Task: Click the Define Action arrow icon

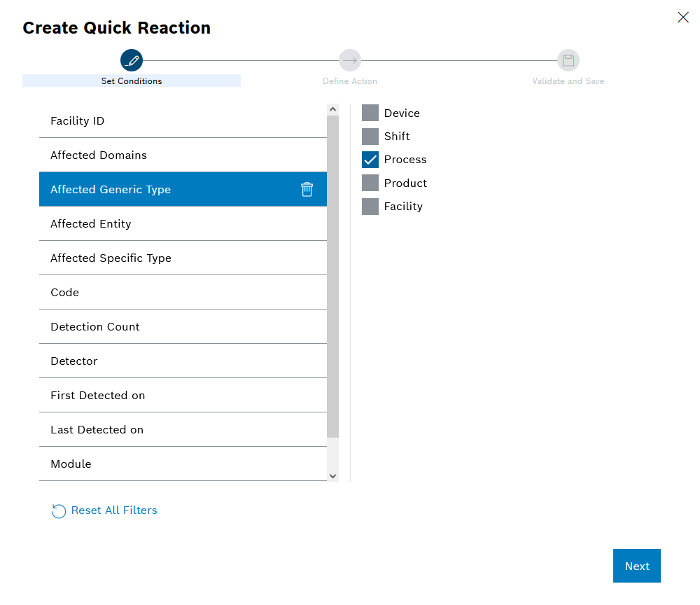Action: pyautogui.click(x=350, y=60)
